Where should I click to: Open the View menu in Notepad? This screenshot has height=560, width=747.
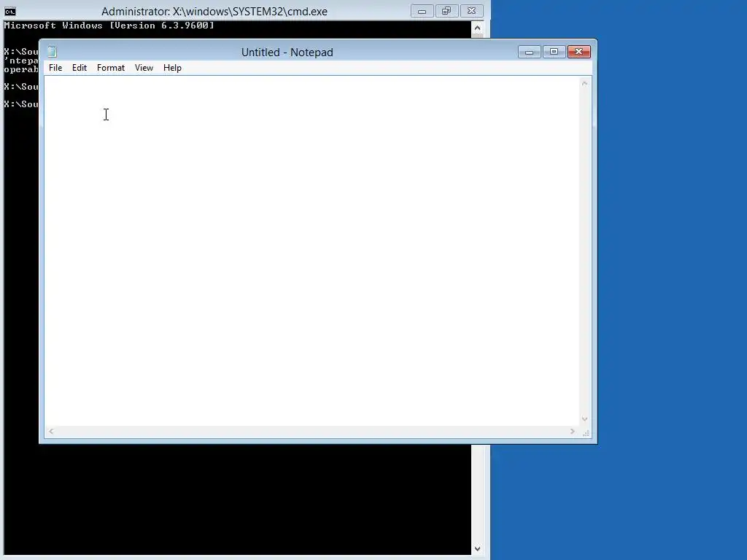coord(144,68)
